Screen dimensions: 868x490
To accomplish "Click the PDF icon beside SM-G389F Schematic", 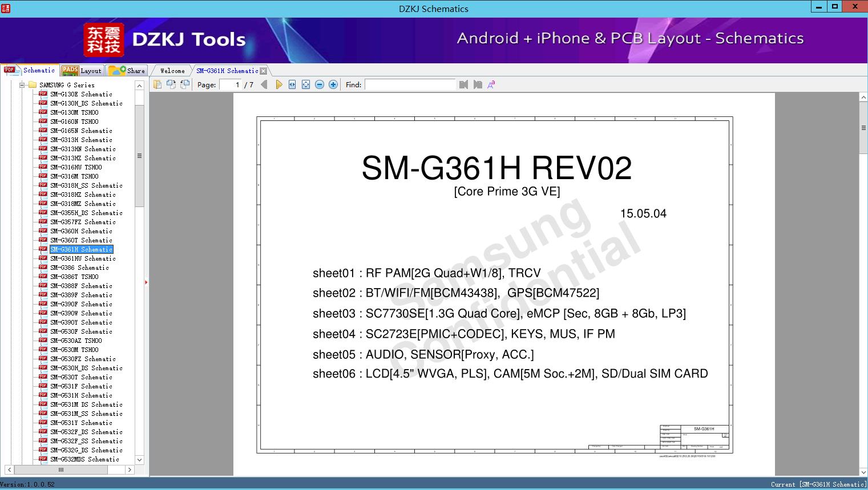I will point(43,294).
